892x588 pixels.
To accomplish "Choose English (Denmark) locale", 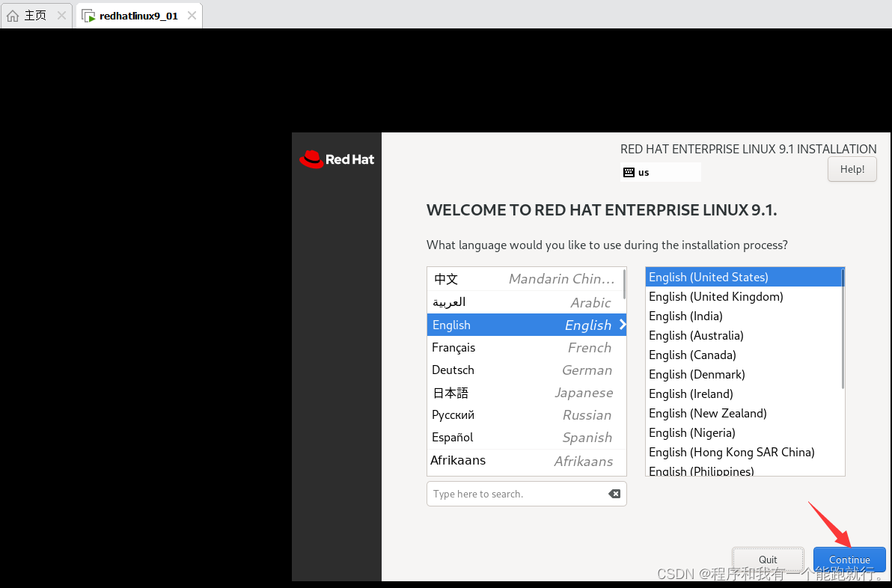I will [743, 374].
